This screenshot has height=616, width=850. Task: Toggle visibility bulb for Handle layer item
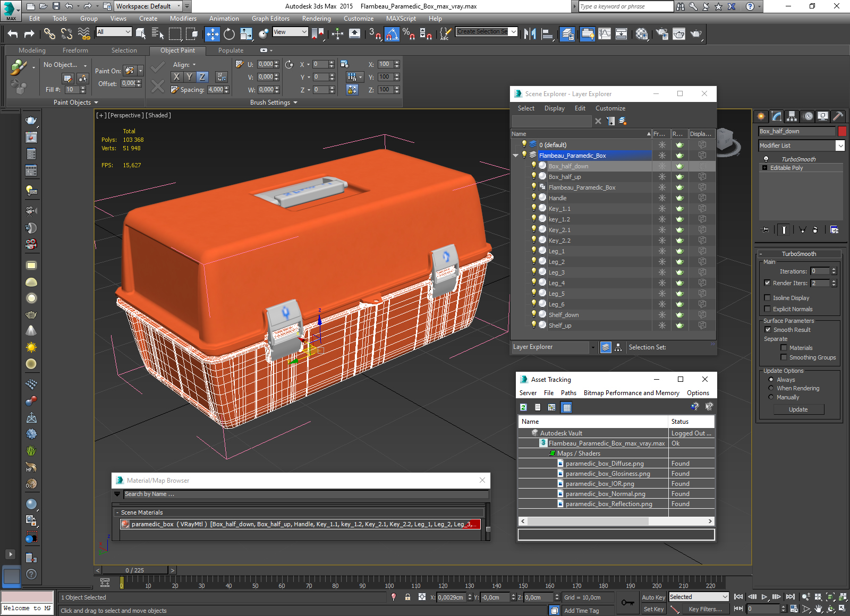[x=534, y=198]
